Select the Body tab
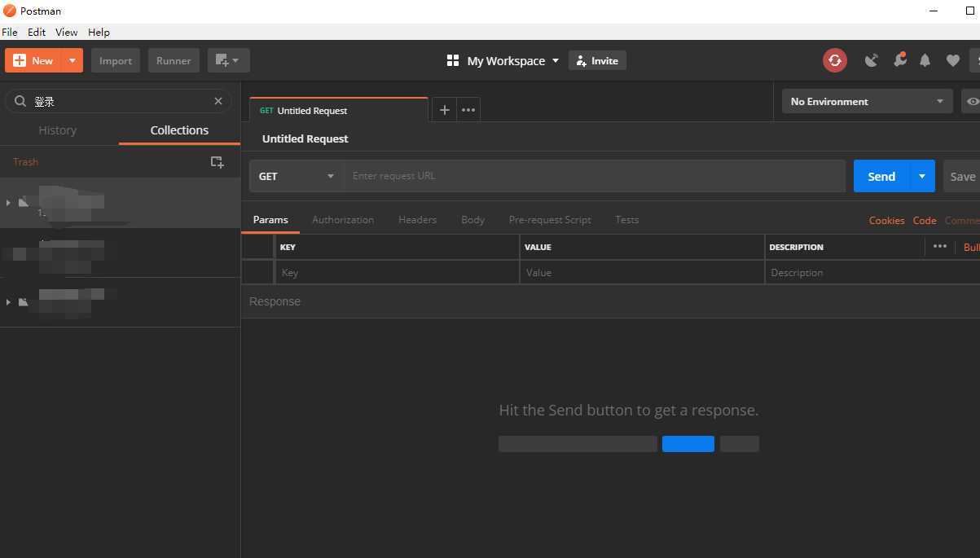 point(472,220)
